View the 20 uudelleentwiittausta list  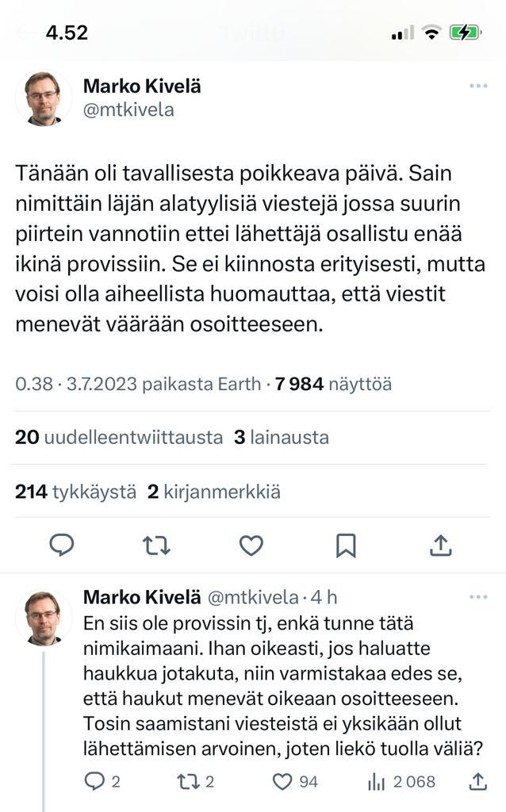(x=119, y=437)
